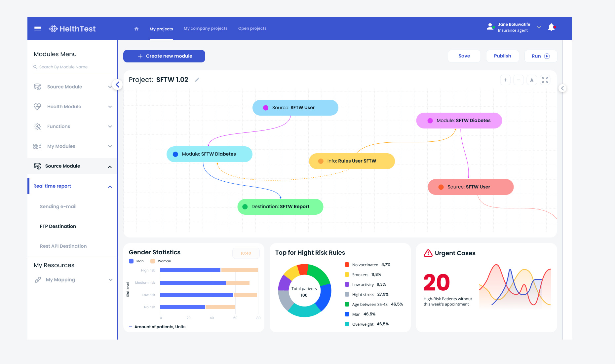
Task: Zoom in on the project canvas
Action: click(505, 80)
